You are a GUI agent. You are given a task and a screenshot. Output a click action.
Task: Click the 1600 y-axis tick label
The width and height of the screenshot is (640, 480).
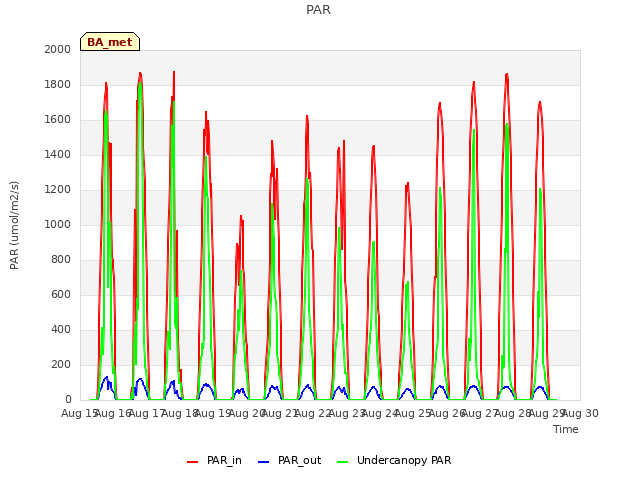(x=58, y=120)
